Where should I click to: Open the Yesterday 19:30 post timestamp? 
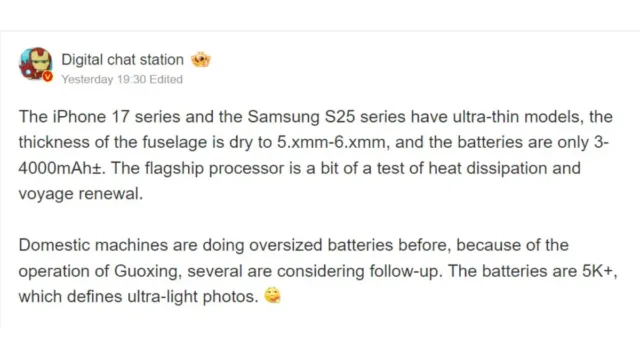coord(103,79)
